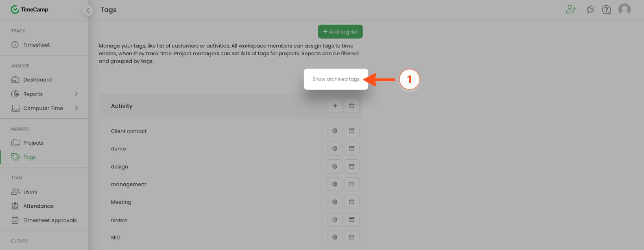
Task: Expand the Reports submenu arrow
Action: tap(76, 94)
